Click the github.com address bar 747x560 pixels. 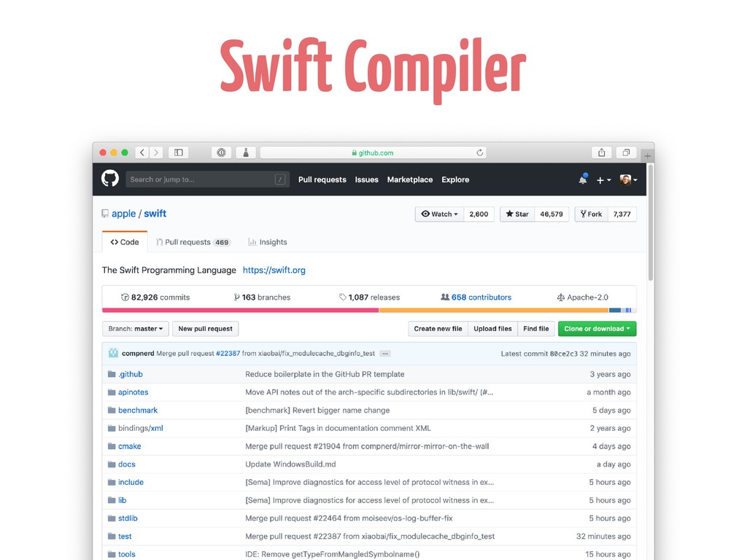373,152
